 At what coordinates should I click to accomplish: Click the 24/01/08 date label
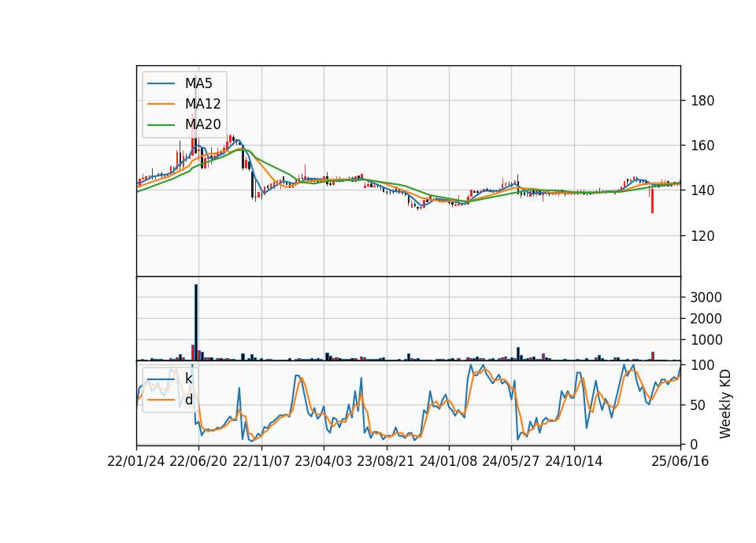coord(448,461)
